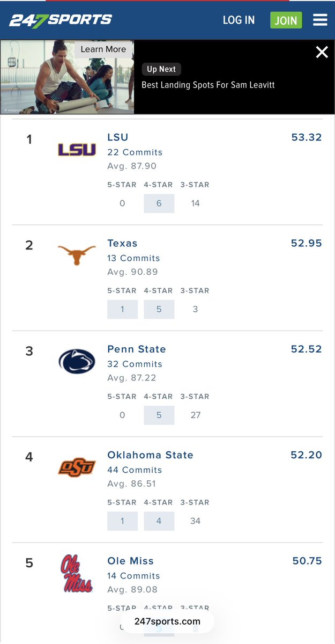This screenshot has height=644, width=335.
Task: Select LSU's 4-star count box
Action: tap(159, 203)
